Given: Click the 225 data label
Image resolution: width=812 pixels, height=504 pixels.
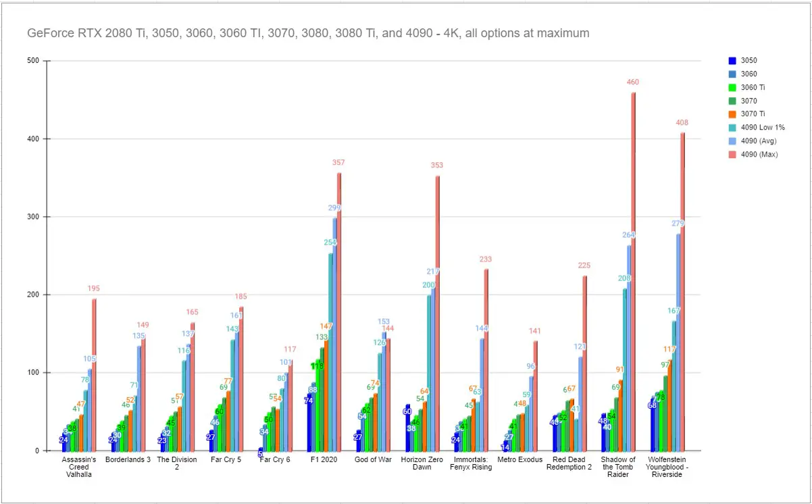Looking at the screenshot, I should [x=584, y=266].
